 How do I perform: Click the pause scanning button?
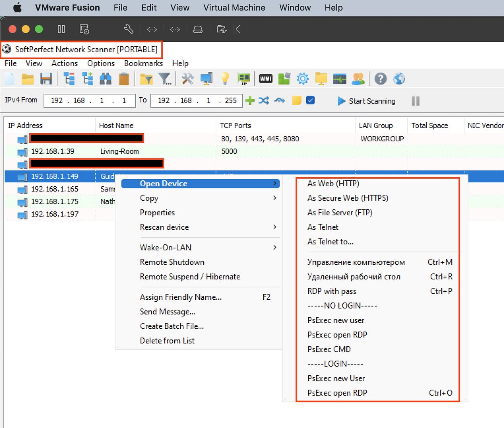tap(415, 101)
